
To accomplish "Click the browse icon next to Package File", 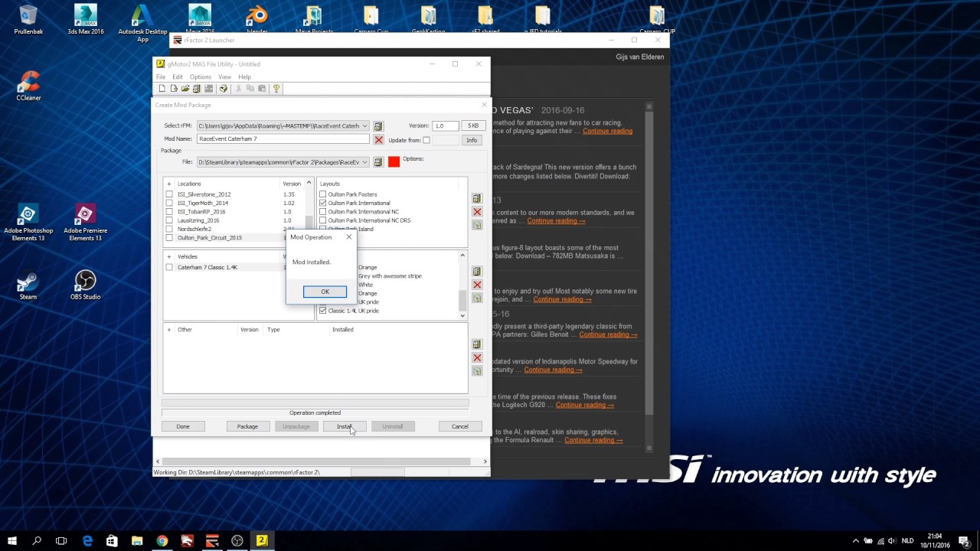I will pyautogui.click(x=378, y=162).
